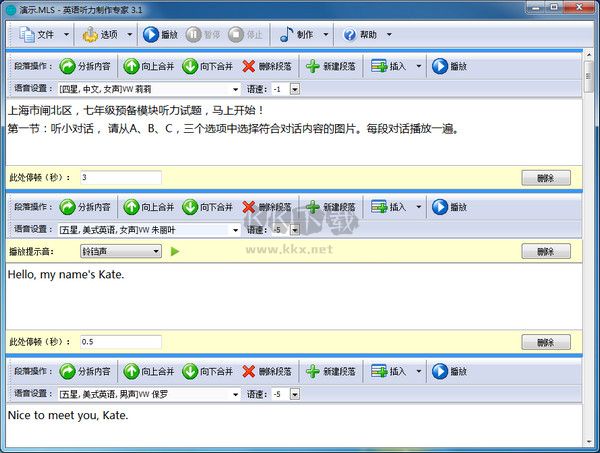
Task: Click 删除 button in the 播放提示音 row
Action: click(x=546, y=251)
